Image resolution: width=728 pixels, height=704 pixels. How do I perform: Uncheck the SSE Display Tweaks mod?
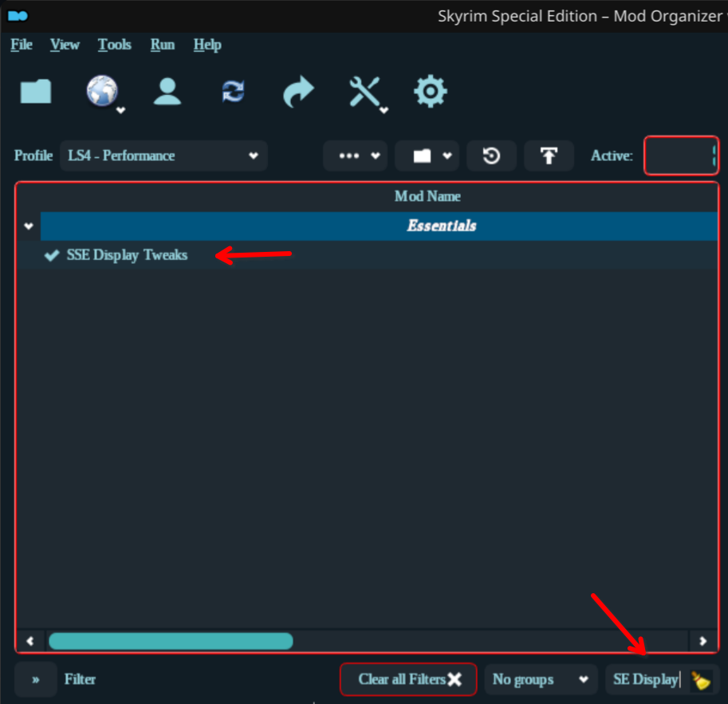click(52, 255)
